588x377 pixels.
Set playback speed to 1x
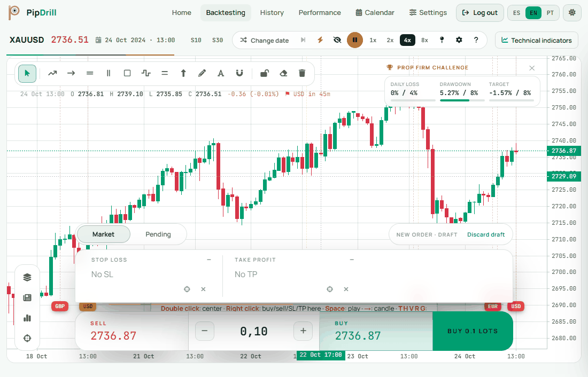373,40
